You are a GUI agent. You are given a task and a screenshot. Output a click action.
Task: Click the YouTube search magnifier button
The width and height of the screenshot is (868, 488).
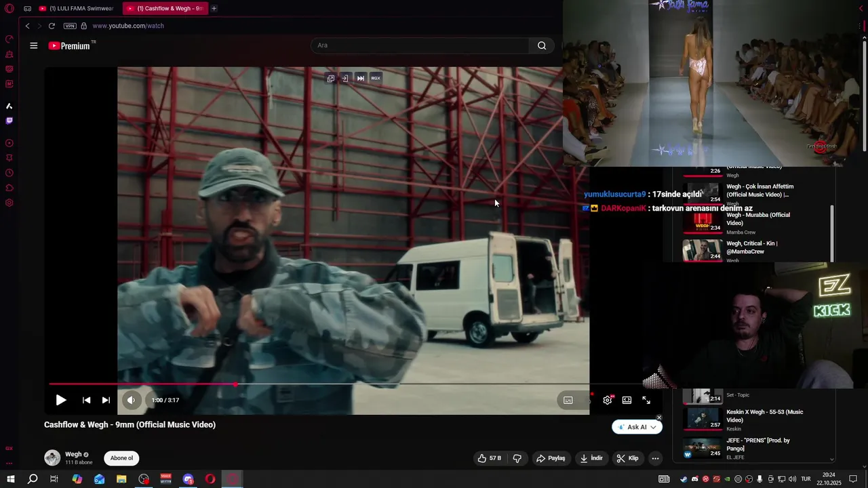coord(542,45)
